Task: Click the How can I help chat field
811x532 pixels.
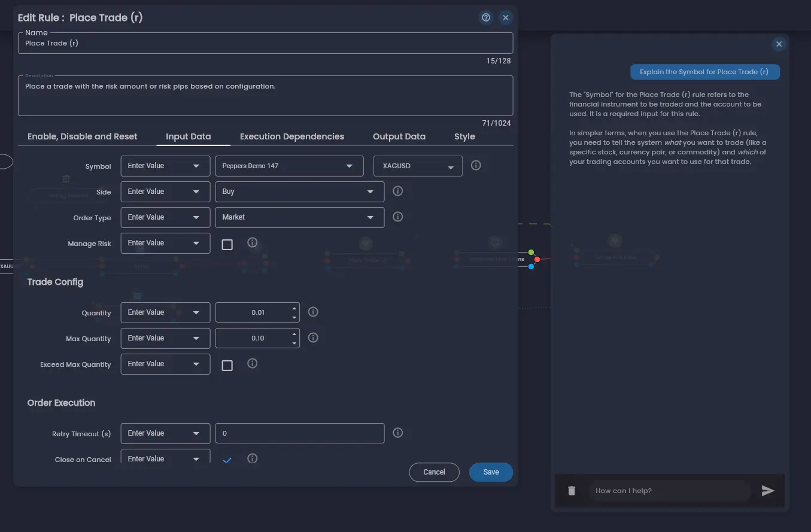Action: point(669,490)
